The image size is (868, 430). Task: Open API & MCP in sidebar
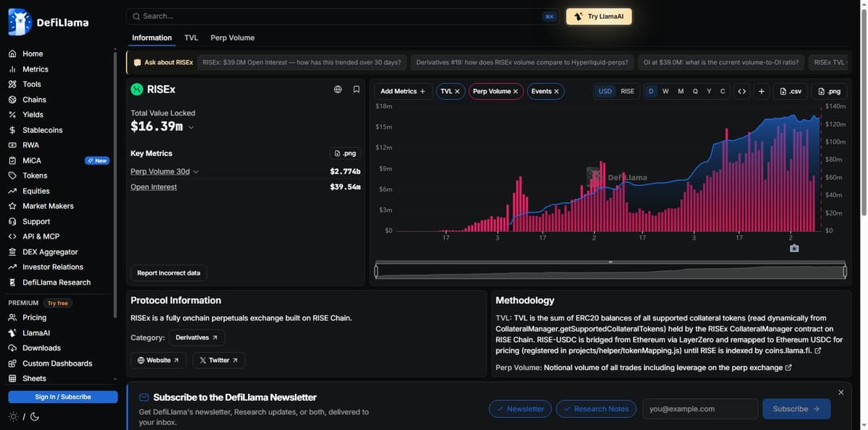(x=41, y=236)
